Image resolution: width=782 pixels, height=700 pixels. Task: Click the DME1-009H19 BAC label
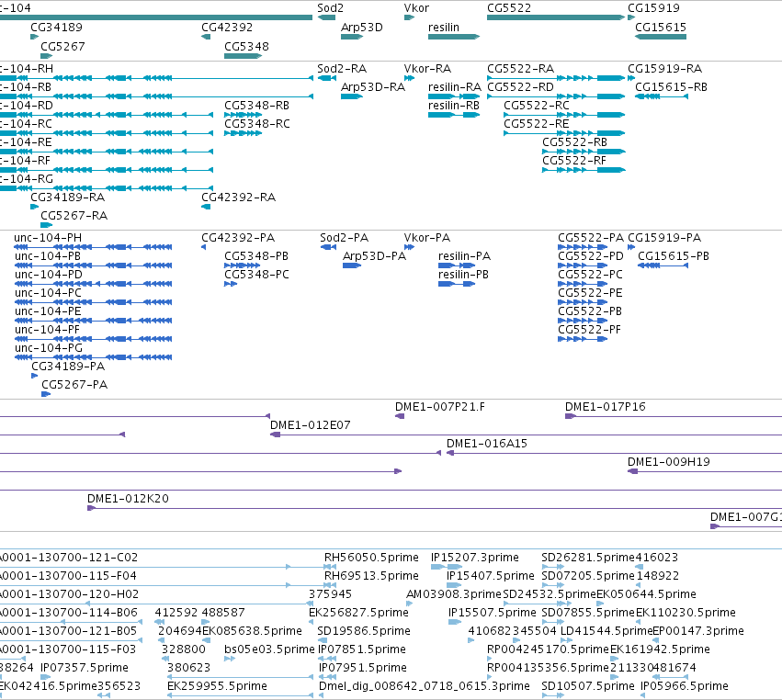[x=669, y=462]
